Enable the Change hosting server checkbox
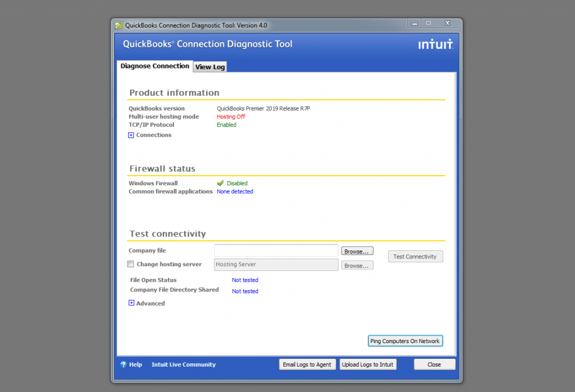575x392 pixels. tap(130, 264)
